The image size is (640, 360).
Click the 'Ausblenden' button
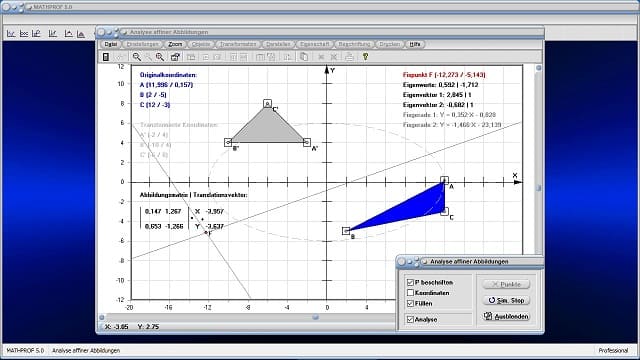(506, 316)
